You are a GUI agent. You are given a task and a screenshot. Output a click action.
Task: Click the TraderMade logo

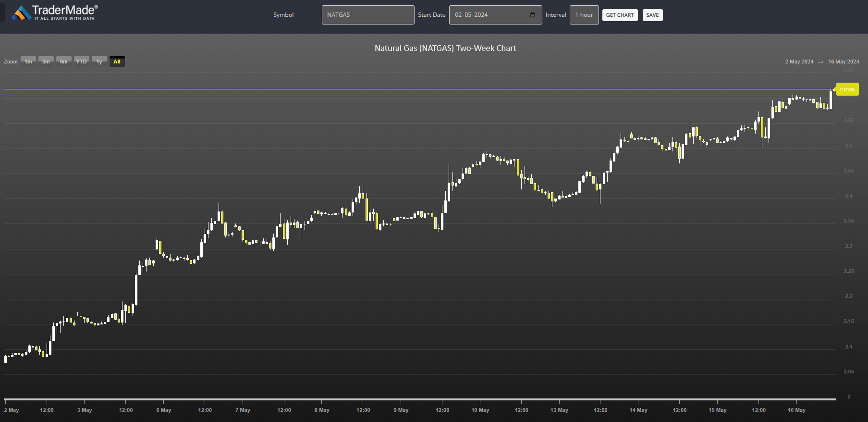[55, 12]
